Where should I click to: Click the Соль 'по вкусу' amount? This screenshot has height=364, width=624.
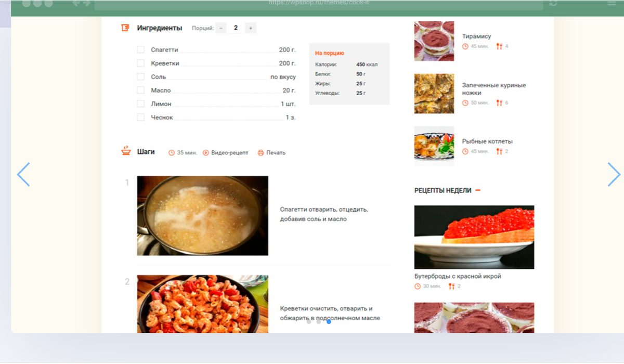tap(283, 77)
